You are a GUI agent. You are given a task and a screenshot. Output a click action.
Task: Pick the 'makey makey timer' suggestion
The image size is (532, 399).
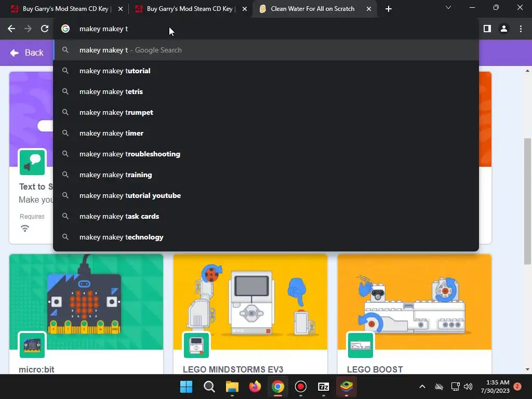pos(266,134)
